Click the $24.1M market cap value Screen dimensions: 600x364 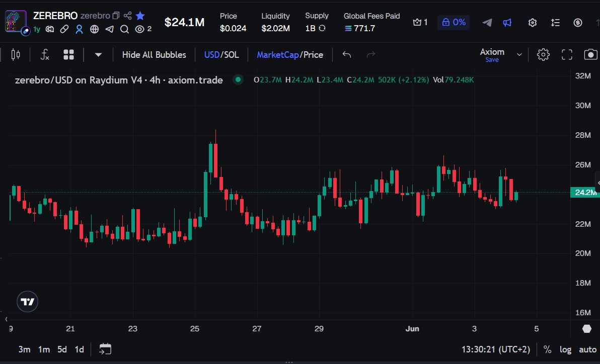[184, 22]
